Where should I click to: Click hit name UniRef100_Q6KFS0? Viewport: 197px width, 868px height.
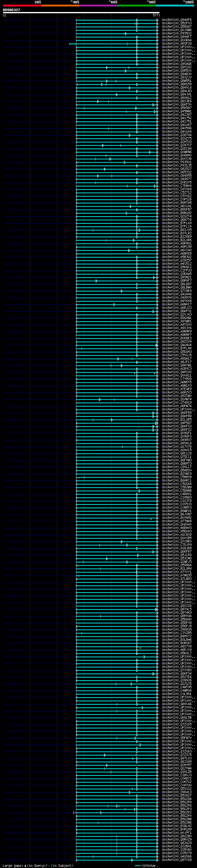tap(177, 104)
